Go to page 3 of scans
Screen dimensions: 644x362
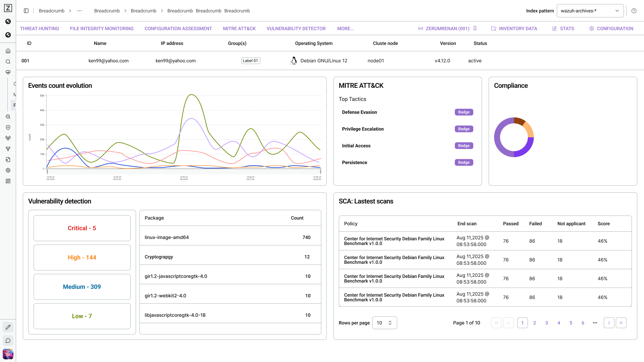tap(546, 323)
